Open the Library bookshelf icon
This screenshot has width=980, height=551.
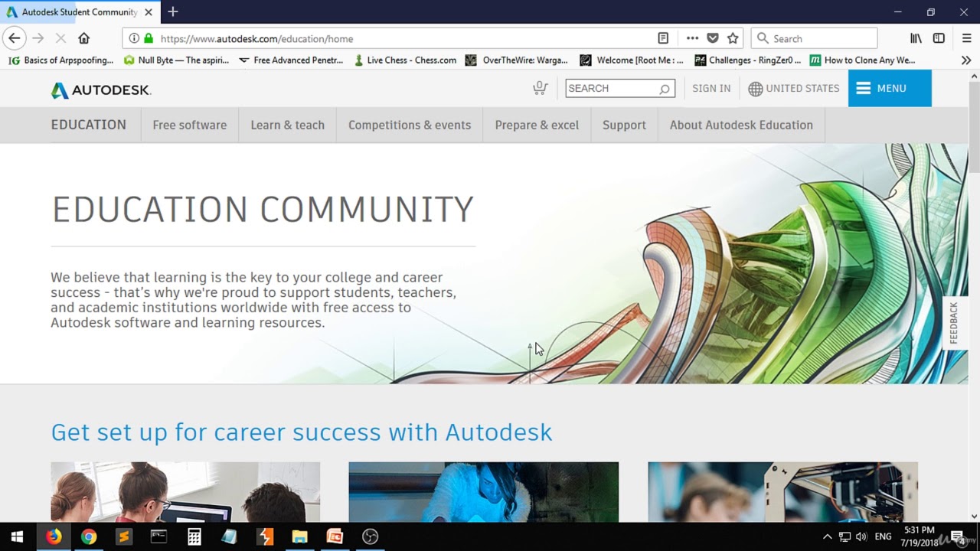(916, 38)
